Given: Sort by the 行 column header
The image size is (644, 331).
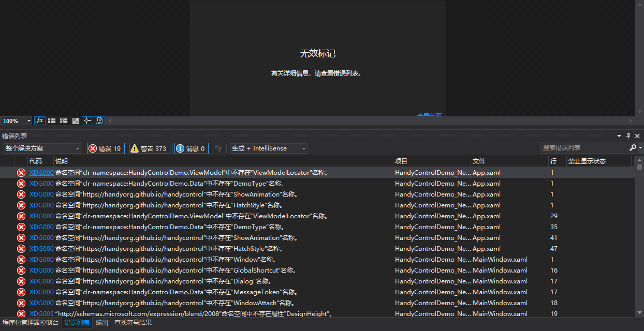Looking at the screenshot, I should click(557, 161).
